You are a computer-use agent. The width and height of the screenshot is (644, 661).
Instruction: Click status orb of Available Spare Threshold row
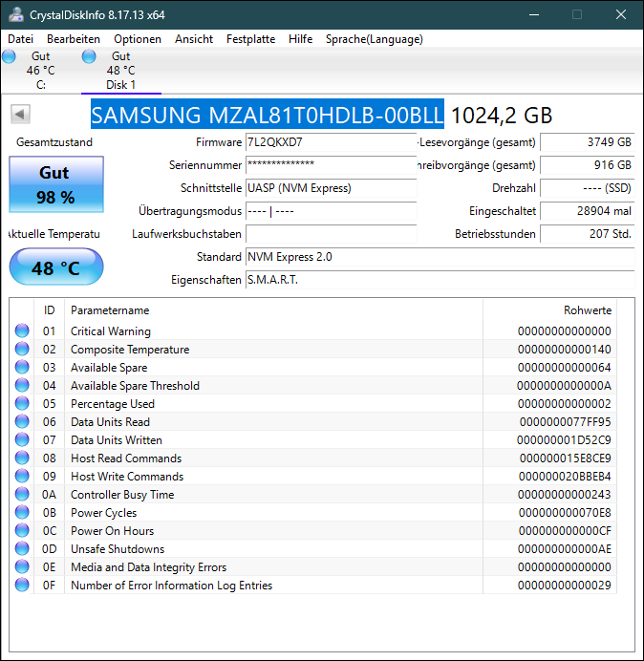click(x=22, y=385)
